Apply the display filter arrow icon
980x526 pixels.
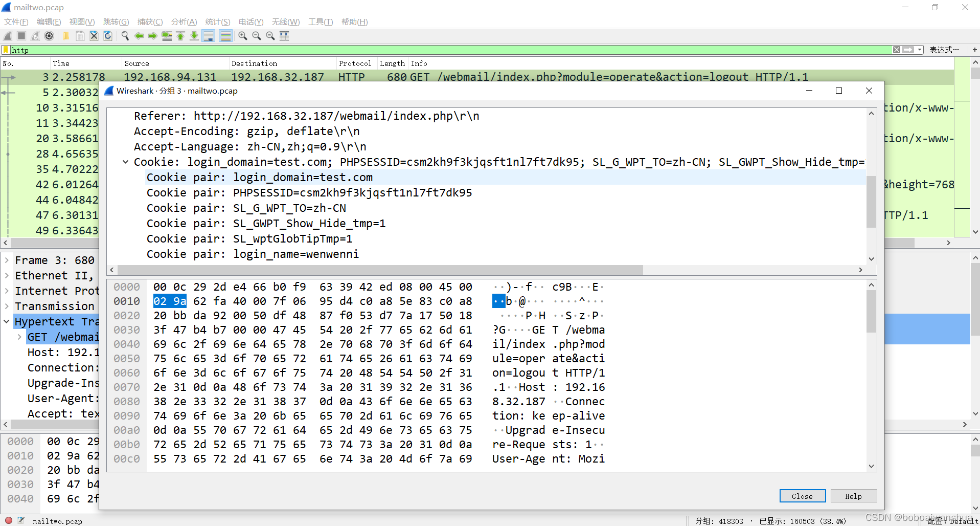(908, 50)
